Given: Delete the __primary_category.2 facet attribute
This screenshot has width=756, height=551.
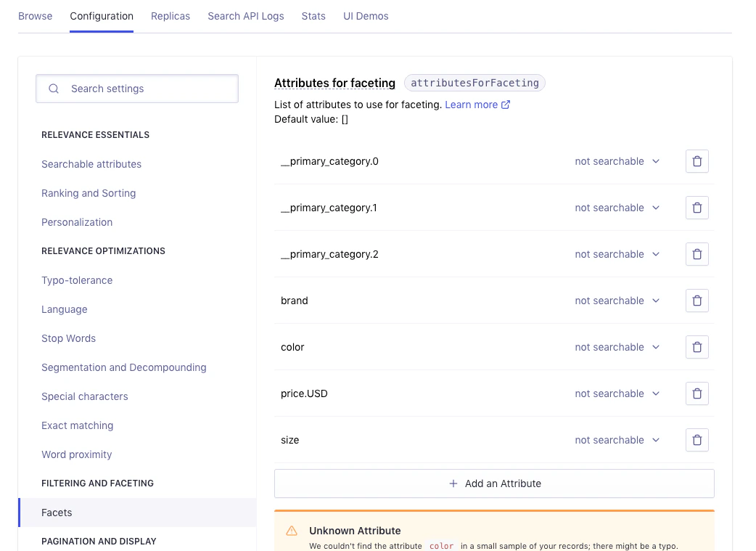Looking at the screenshot, I should [697, 254].
